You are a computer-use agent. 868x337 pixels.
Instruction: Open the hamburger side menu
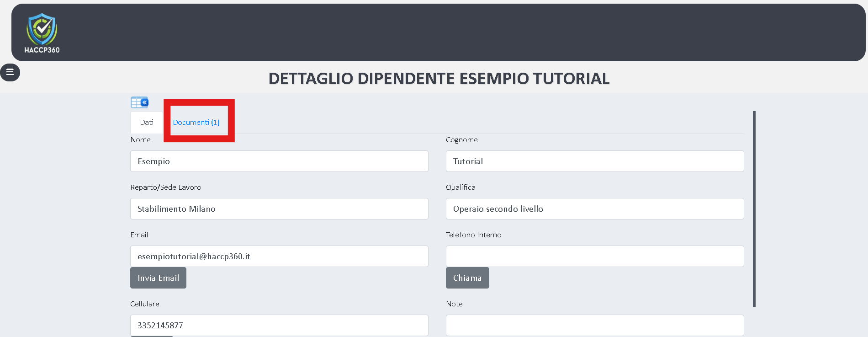(x=10, y=72)
